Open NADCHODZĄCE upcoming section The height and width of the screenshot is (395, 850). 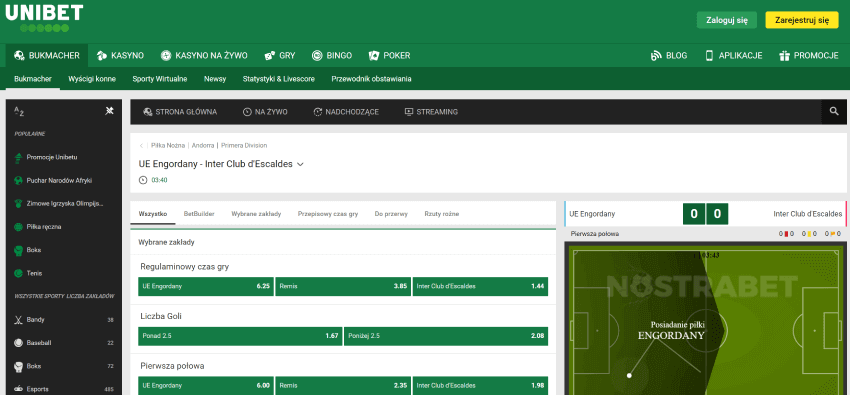pyautogui.click(x=346, y=112)
